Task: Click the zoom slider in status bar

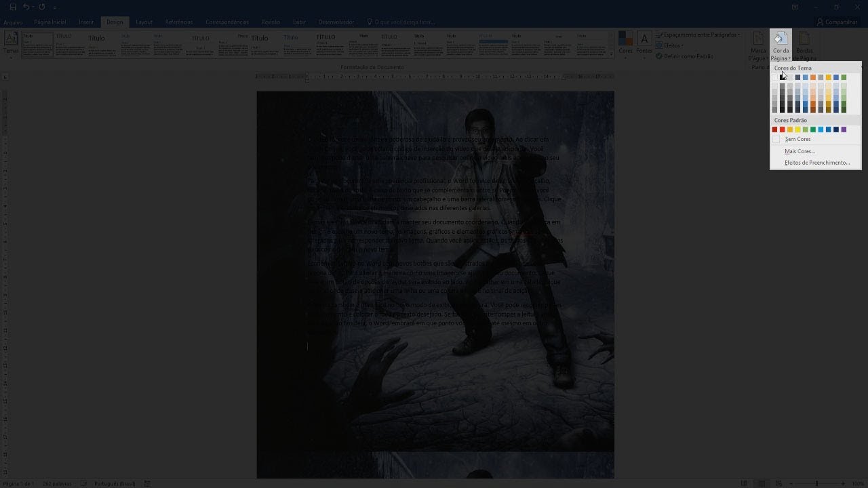Action: tap(816, 483)
